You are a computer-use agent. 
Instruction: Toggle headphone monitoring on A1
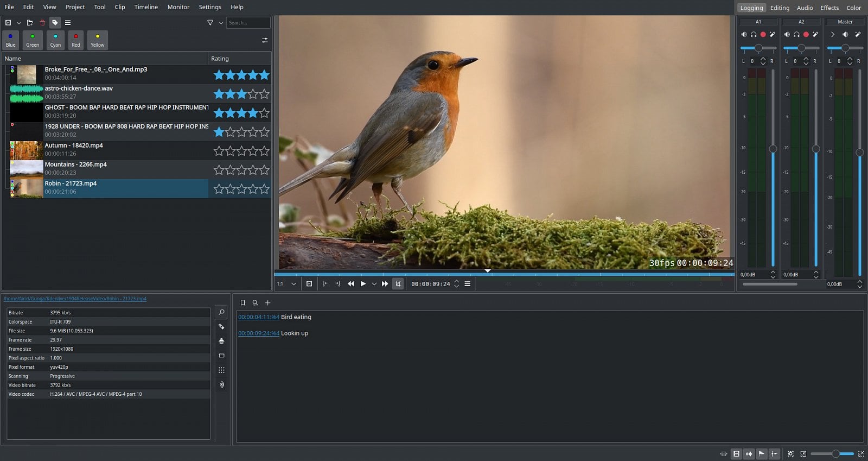[x=754, y=34]
